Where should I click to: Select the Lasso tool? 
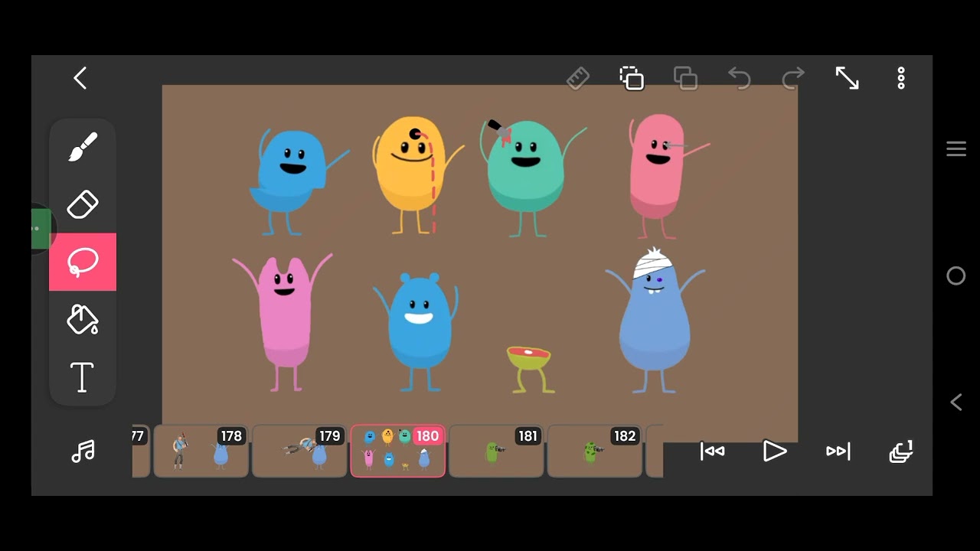tap(83, 262)
